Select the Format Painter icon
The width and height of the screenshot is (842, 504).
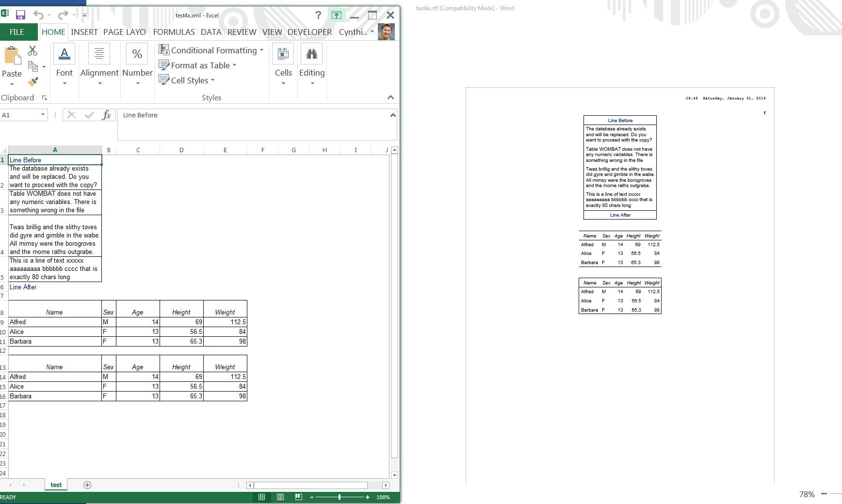[32, 81]
